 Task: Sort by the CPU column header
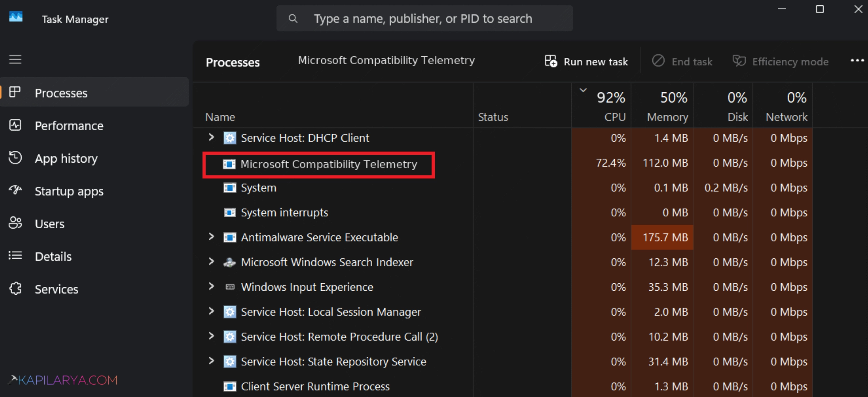click(x=601, y=106)
